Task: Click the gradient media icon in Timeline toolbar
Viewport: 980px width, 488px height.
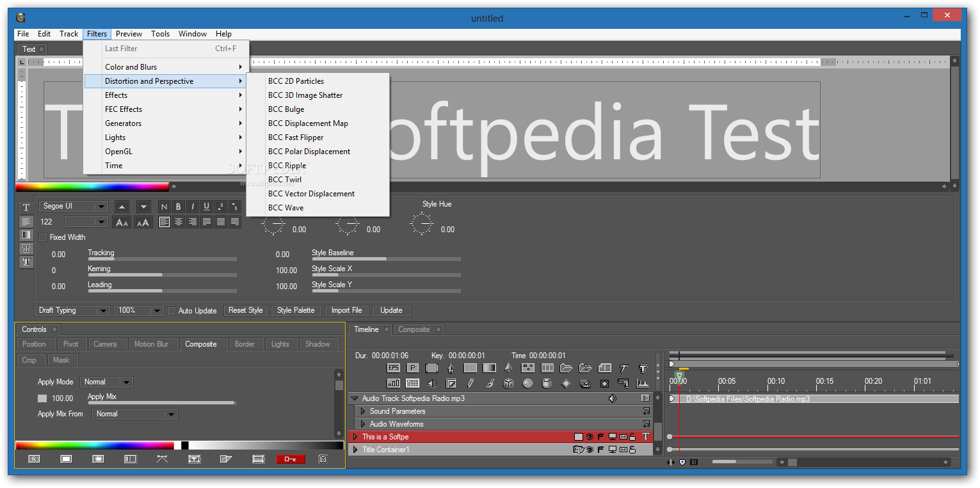Action: coord(489,368)
